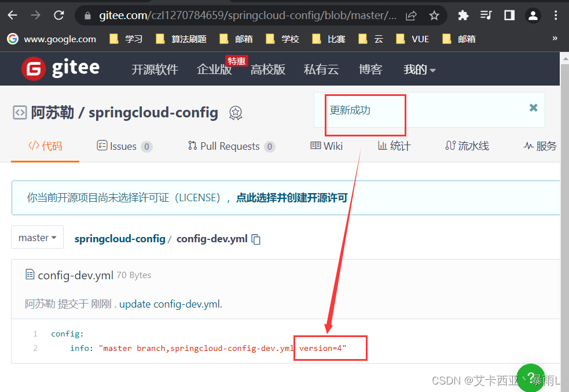Open 阿苏勒 user profile link
This screenshot has width=569, height=392.
click(x=52, y=112)
